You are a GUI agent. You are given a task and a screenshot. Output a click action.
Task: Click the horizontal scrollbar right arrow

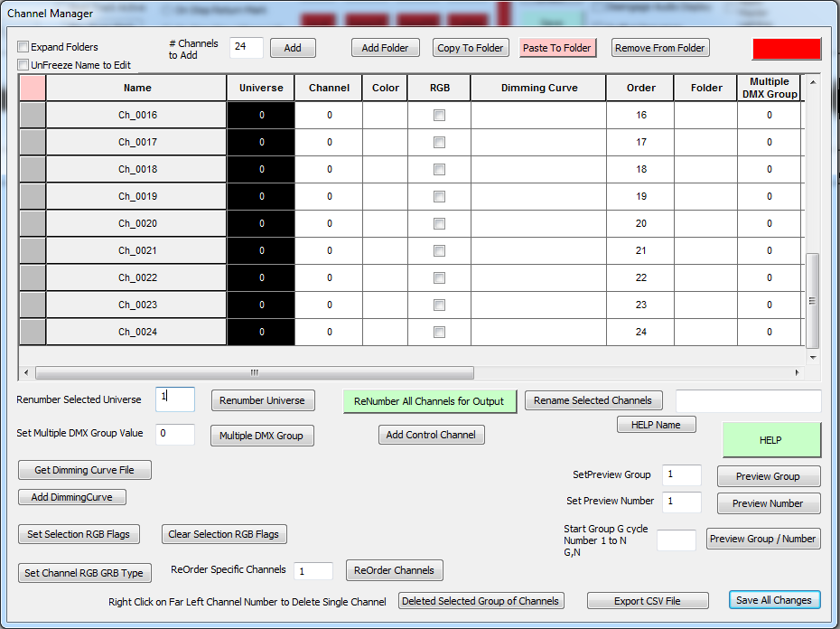click(796, 372)
